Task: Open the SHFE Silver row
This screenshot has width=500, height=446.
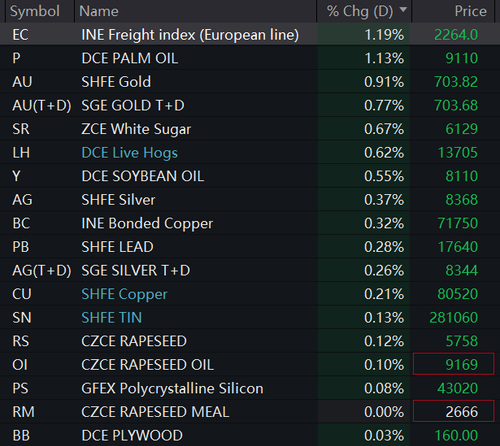Action: 118,200
